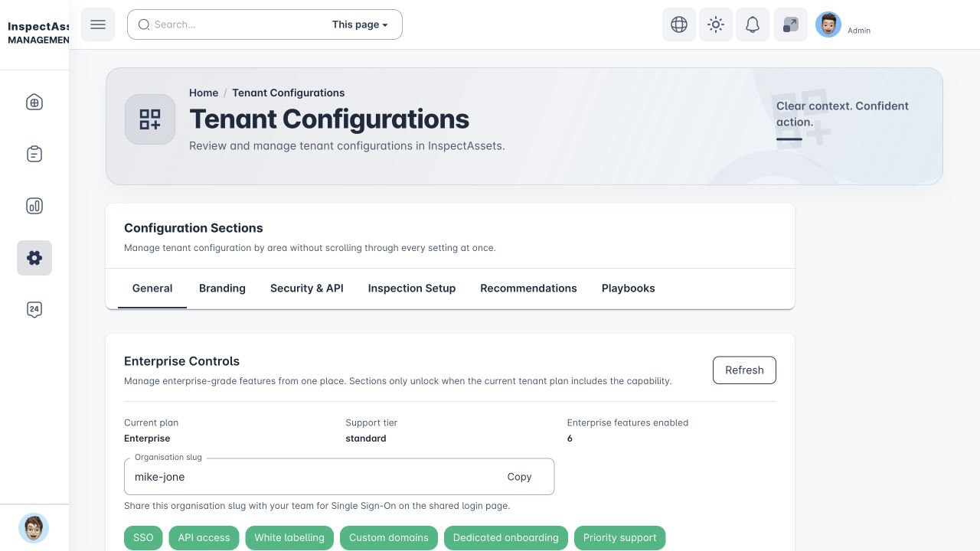980x551 pixels.
Task: Switch theme with the sun icon
Action: 716,24
